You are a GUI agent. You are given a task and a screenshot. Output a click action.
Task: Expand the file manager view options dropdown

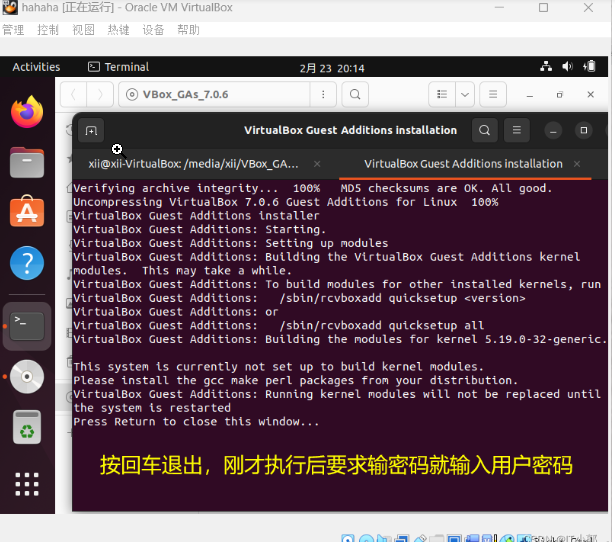[465, 95]
